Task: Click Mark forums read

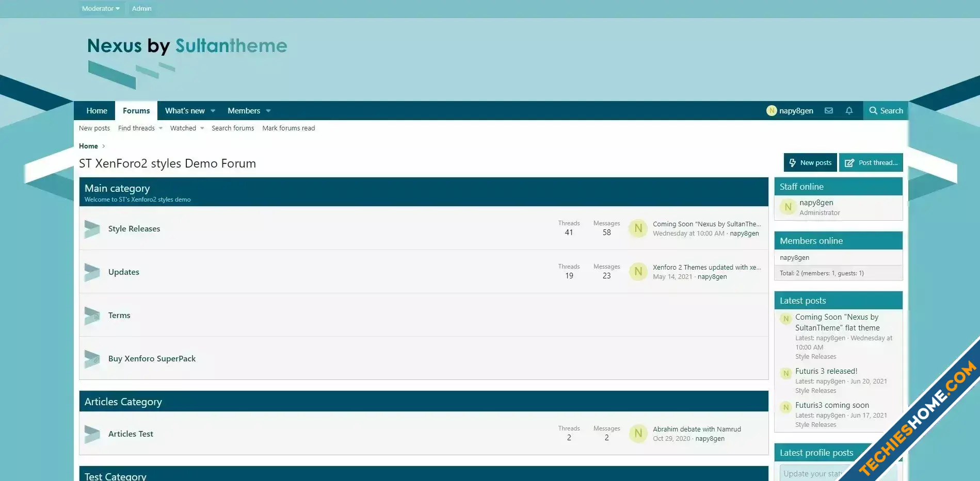Action: 288,128
